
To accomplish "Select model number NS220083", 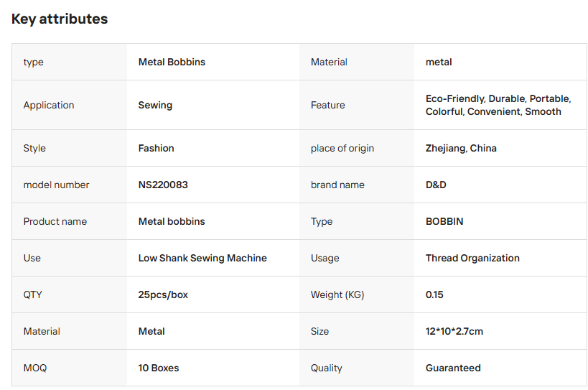I will 163,185.
